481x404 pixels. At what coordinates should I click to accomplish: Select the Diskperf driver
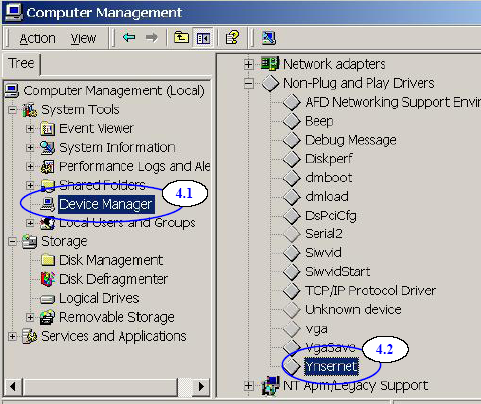329,159
